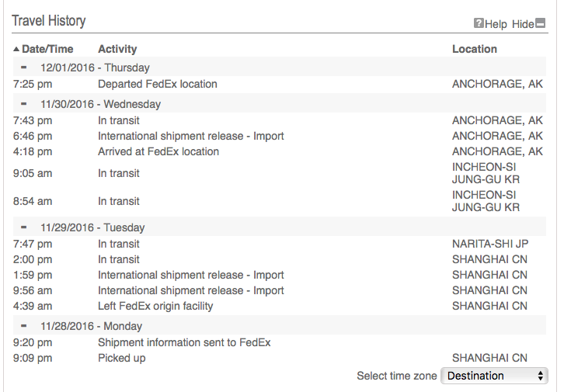Sort by the Date/Time column header
Viewport: 564px width, 392px height.
pos(47,49)
